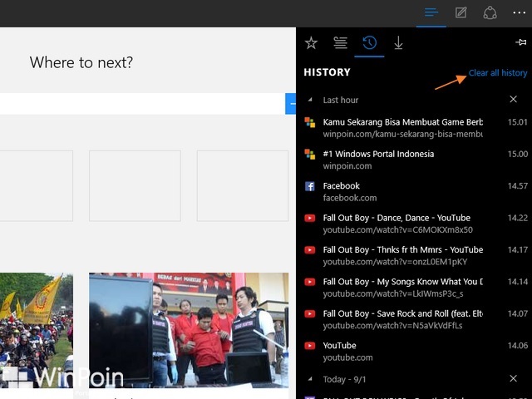532x399 pixels.
Task: Open the news photo of yellow flag crowd
Action: coord(37,330)
